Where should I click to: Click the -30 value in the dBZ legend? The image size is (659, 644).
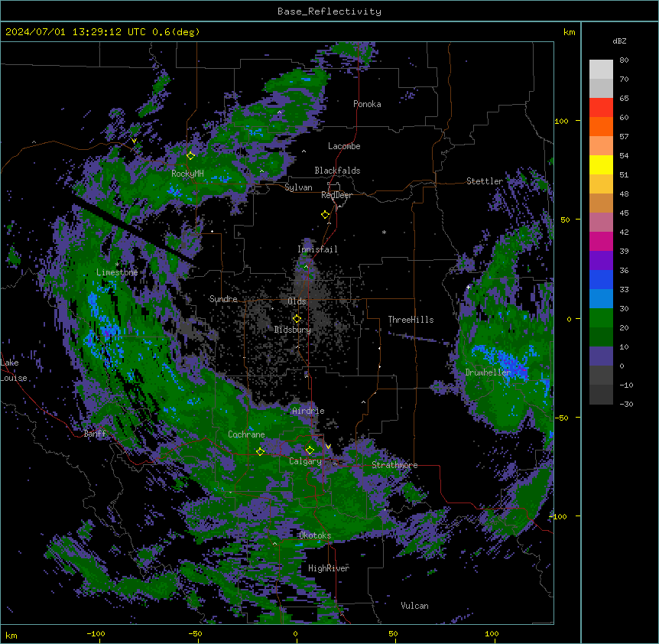click(x=626, y=404)
